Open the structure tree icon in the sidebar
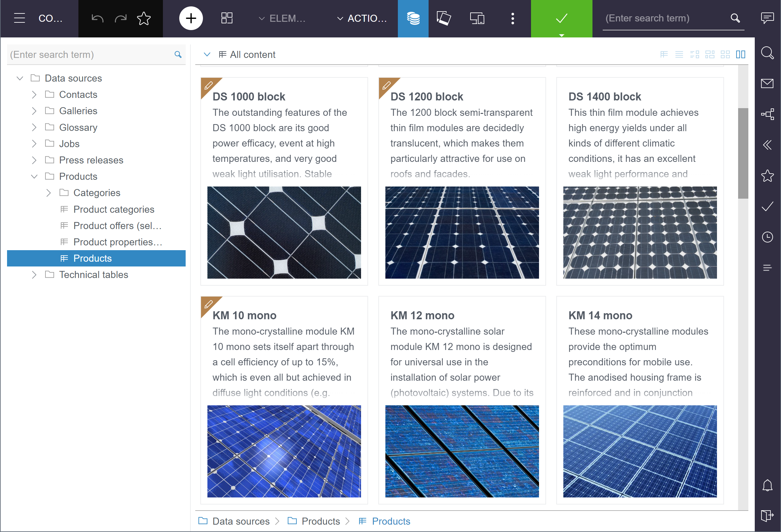This screenshot has height=532, width=781. tap(767, 114)
